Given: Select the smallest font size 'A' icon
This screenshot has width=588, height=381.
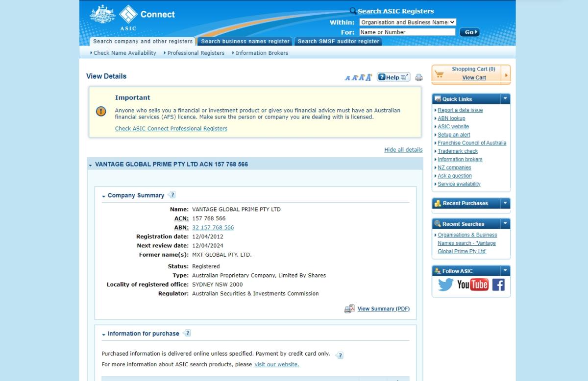Looking at the screenshot, I should point(348,77).
